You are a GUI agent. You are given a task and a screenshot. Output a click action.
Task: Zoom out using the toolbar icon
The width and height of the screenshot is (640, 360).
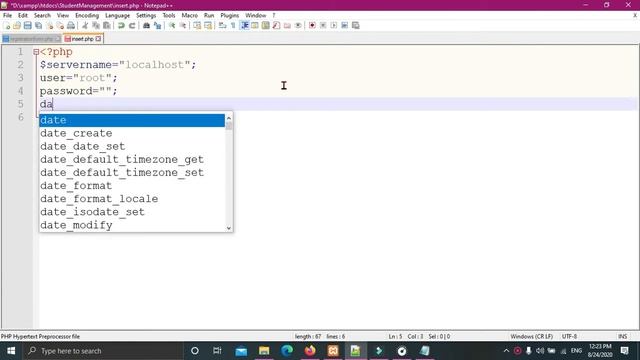pyautogui.click(x=183, y=25)
